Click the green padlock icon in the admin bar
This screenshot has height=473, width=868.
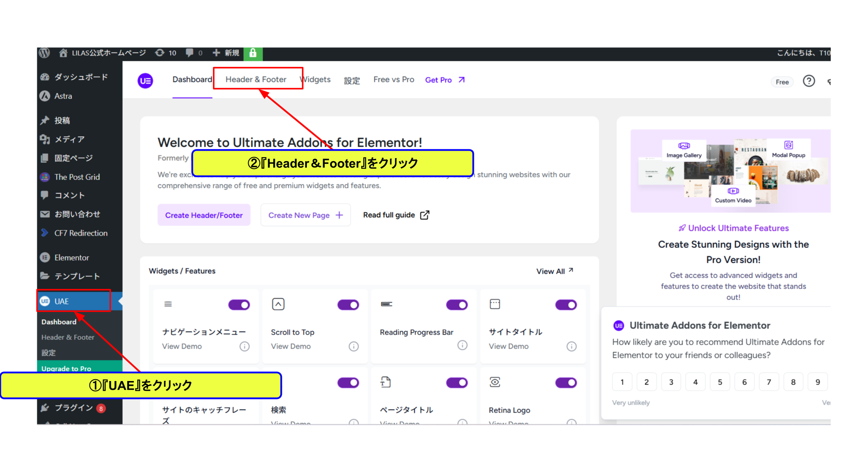(x=253, y=53)
